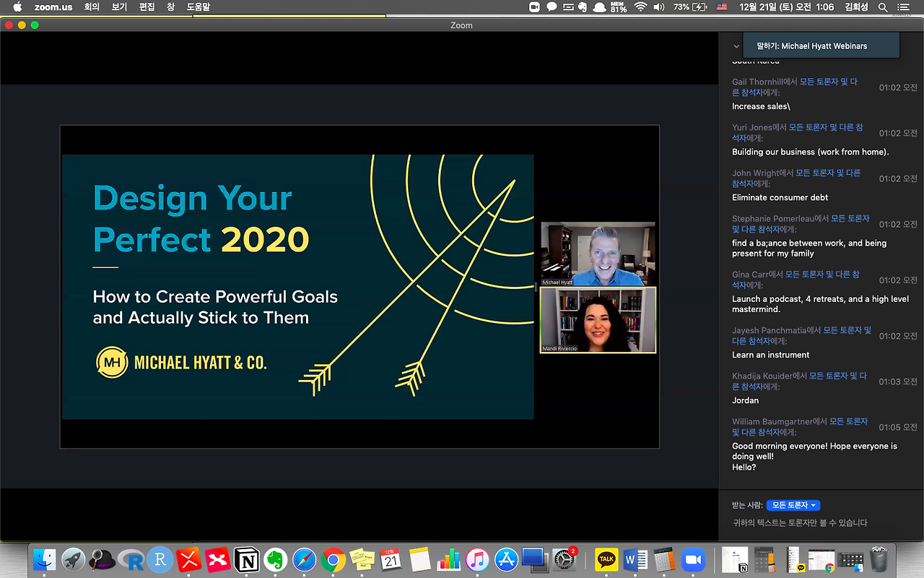Screen dimensions: 924x578
Task: Open battery status showing 73%
Action: 690,7
